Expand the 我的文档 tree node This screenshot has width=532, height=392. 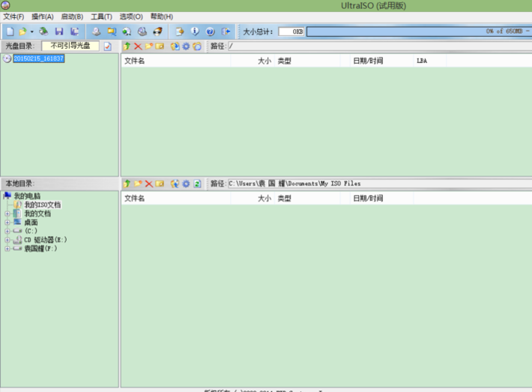click(7, 214)
